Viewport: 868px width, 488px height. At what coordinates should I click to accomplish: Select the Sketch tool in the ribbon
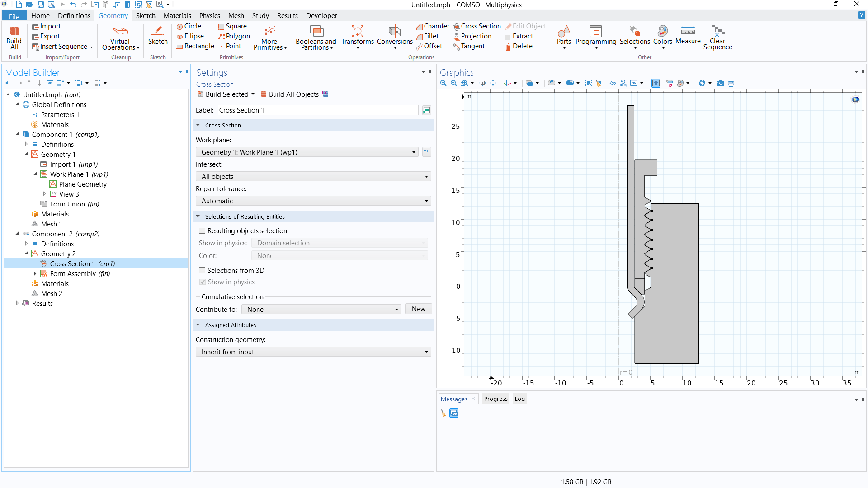click(x=158, y=36)
